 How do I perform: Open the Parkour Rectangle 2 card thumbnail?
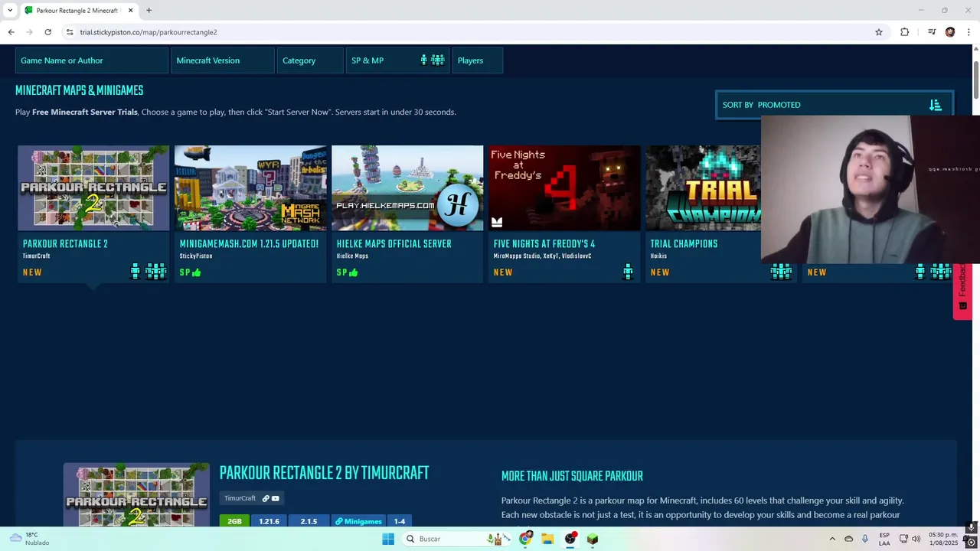coord(93,187)
